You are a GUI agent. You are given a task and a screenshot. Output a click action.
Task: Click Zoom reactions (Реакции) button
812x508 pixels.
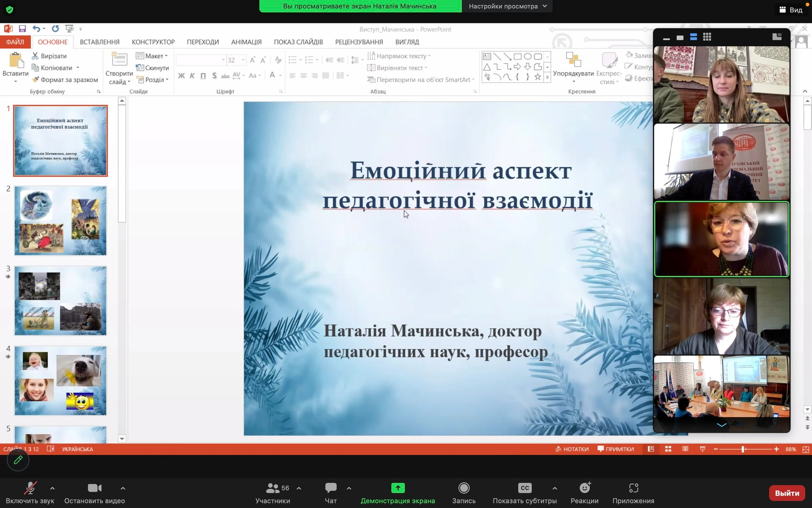click(584, 493)
